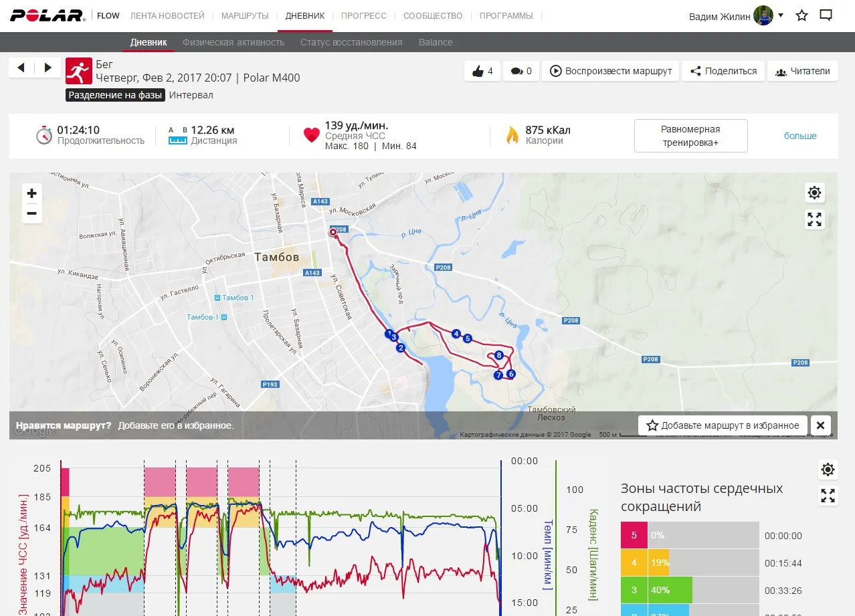Switch to 'Интервал' view
855x616 pixels.
(191, 95)
